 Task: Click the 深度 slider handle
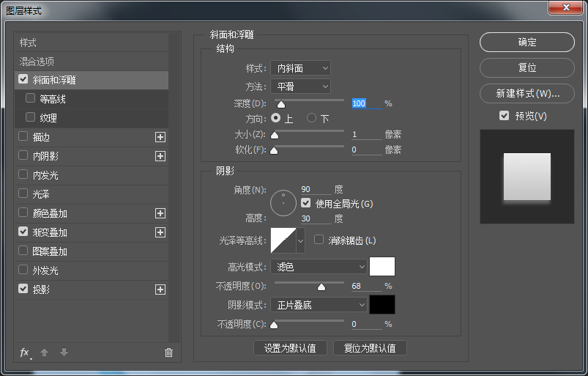281,104
